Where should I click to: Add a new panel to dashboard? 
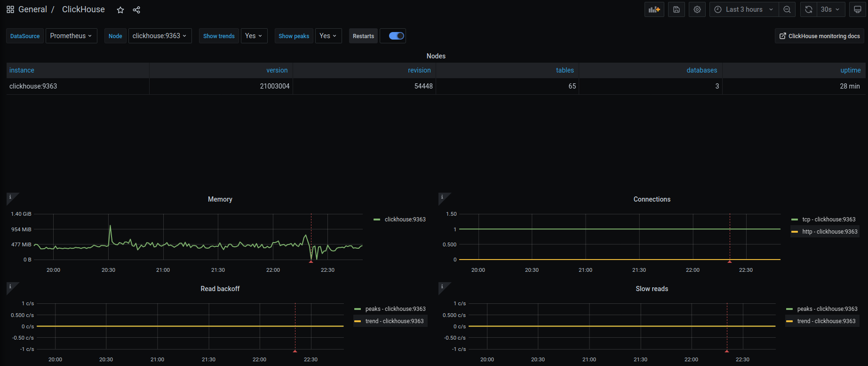click(x=654, y=9)
